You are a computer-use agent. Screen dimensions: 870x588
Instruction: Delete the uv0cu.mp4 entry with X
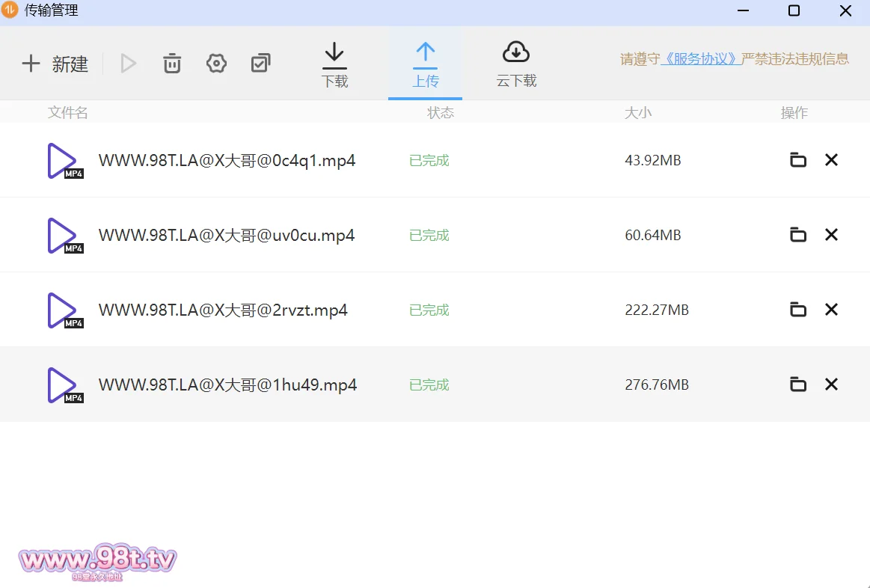click(831, 235)
